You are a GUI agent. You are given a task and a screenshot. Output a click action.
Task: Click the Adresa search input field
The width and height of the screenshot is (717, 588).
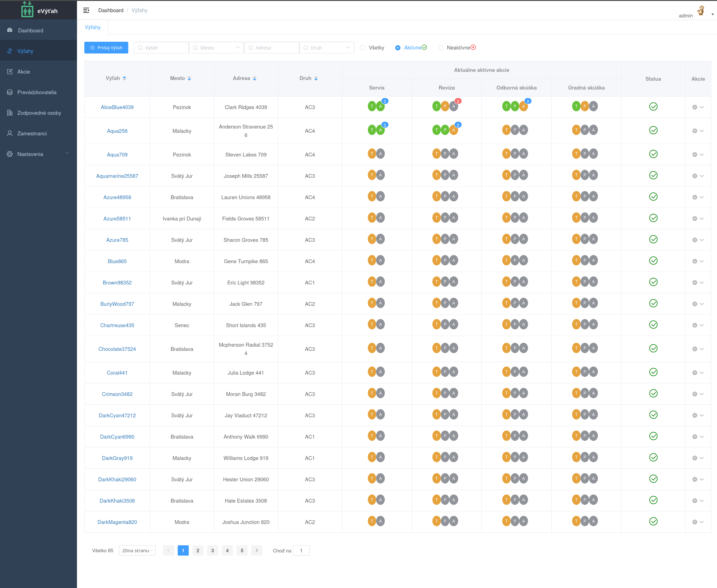[x=272, y=48]
